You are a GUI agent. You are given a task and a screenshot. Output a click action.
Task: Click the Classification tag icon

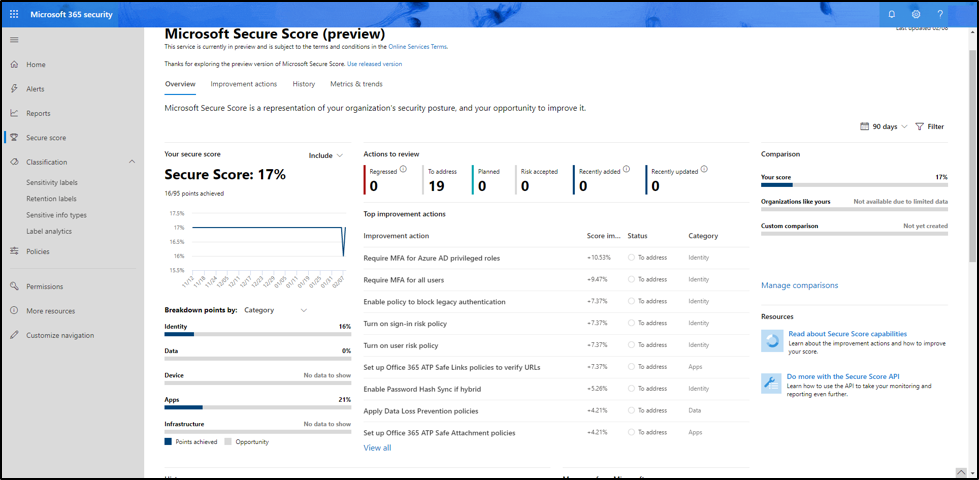[x=14, y=162]
